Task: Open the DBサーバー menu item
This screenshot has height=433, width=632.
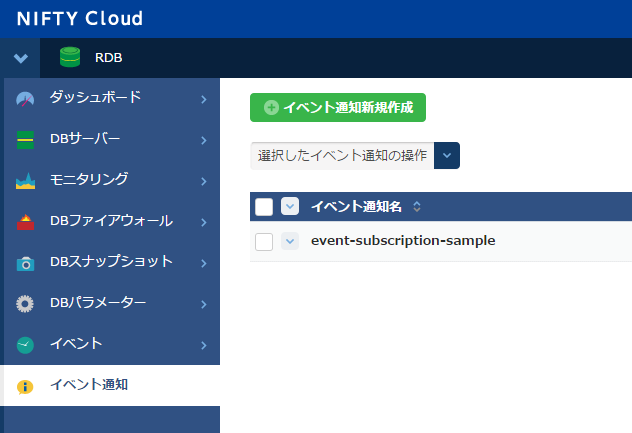Action: [112, 140]
